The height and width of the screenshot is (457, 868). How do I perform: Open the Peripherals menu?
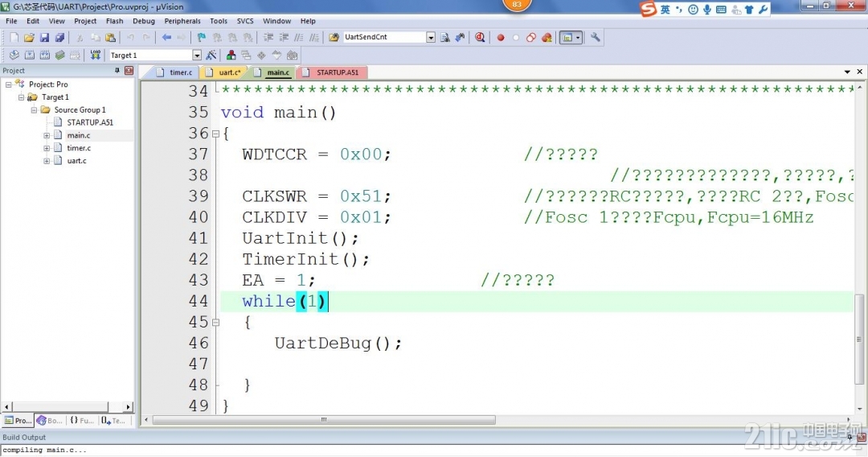point(182,21)
